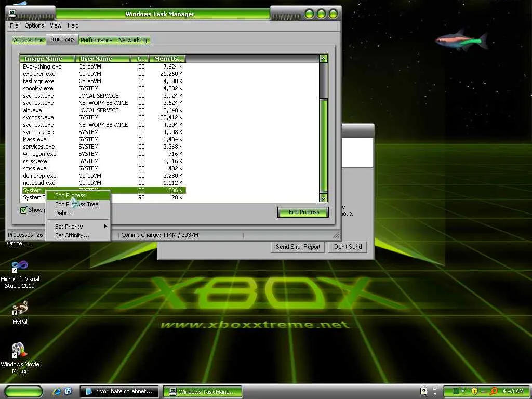The width and height of the screenshot is (532, 399).
Task: Select the services.exe process row
Action: (x=103, y=147)
